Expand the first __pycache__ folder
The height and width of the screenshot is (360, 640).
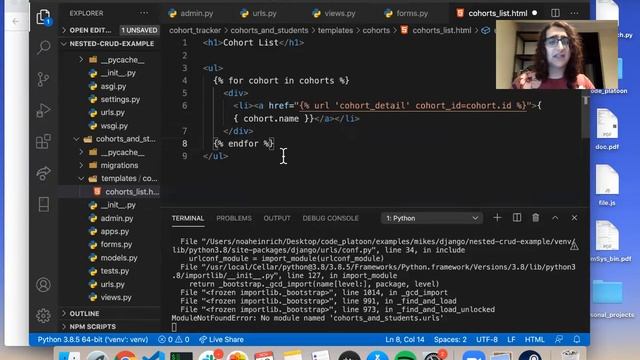[x=117, y=60]
